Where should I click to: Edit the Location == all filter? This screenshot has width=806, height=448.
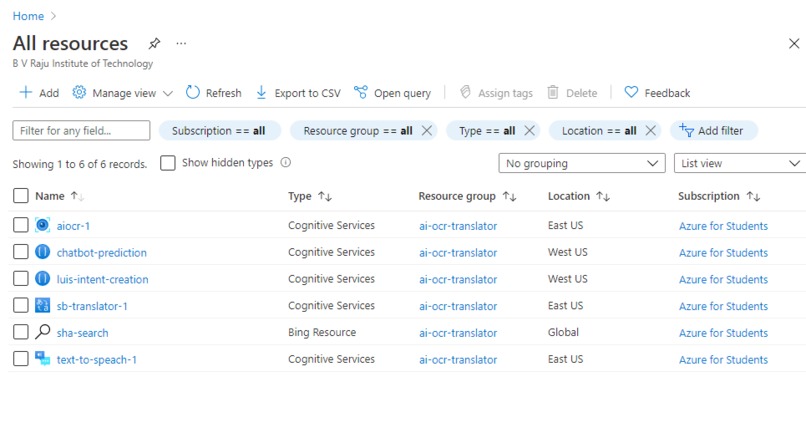(599, 130)
